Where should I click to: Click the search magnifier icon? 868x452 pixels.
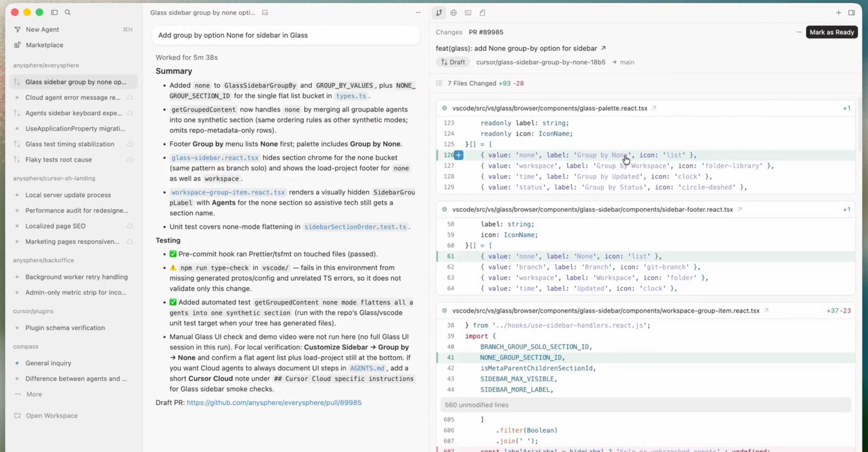pyautogui.click(x=68, y=12)
